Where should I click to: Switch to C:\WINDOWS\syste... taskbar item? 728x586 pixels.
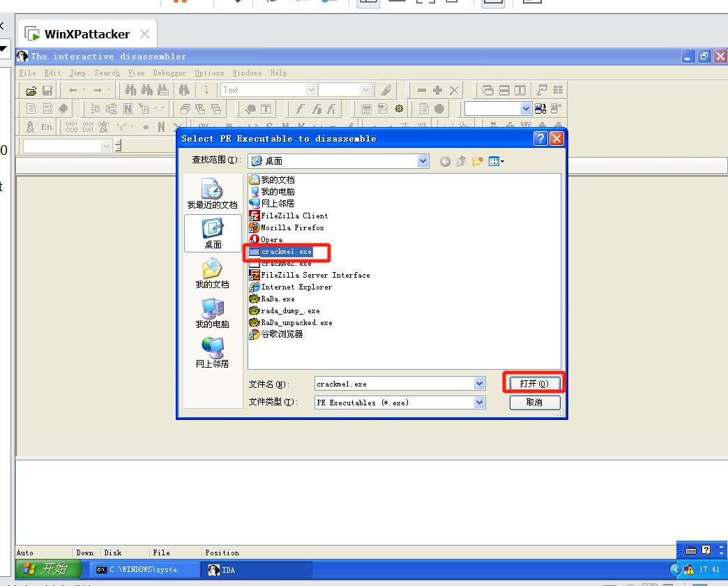[144, 570]
